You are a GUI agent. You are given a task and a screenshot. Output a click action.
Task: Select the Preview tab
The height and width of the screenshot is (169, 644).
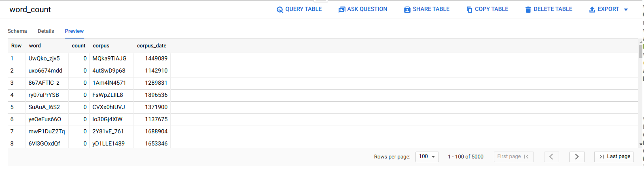[x=74, y=31]
